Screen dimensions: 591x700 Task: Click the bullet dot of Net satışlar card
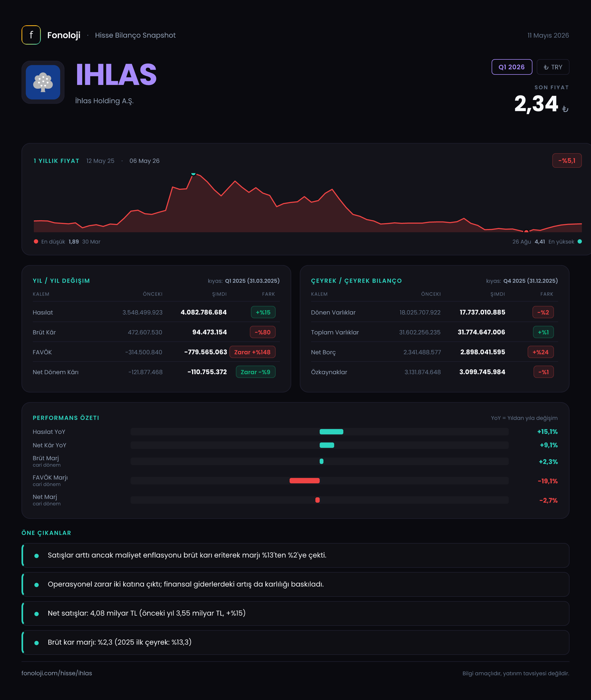(37, 614)
